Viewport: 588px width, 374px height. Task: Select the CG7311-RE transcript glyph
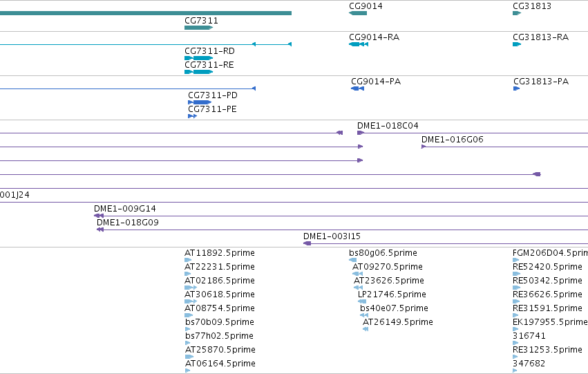[199, 72]
